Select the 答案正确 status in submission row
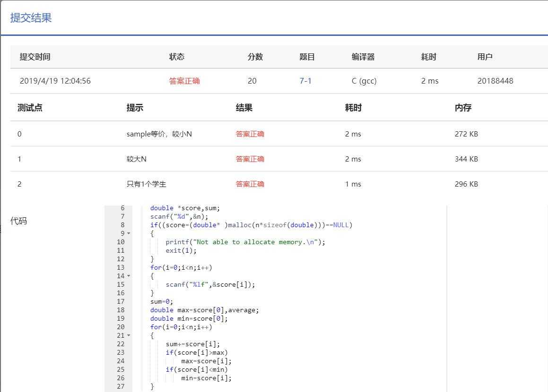The height and width of the screenshot is (392, 548). [184, 81]
